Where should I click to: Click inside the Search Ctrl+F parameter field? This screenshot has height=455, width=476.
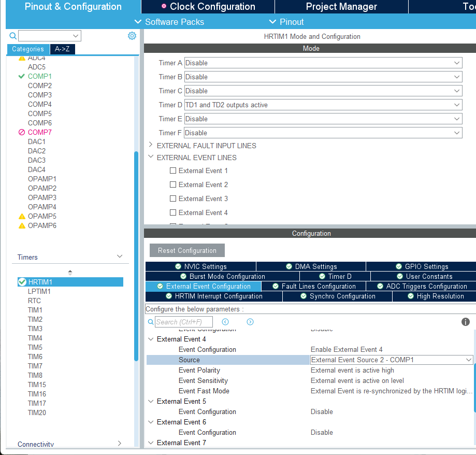[x=184, y=322]
